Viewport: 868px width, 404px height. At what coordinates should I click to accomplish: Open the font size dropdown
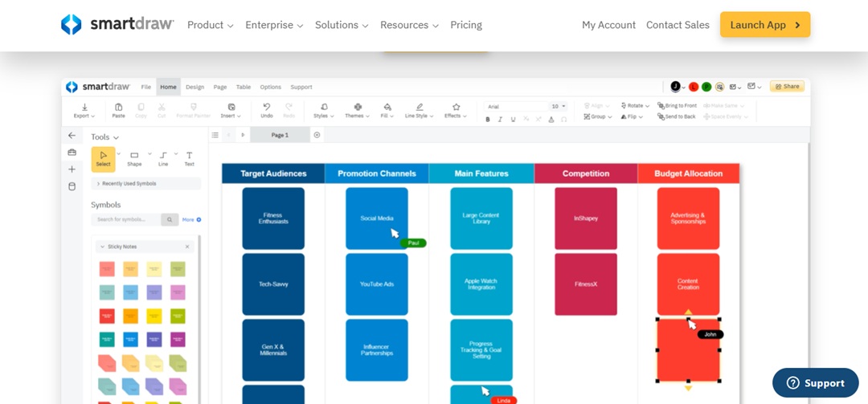coord(559,106)
